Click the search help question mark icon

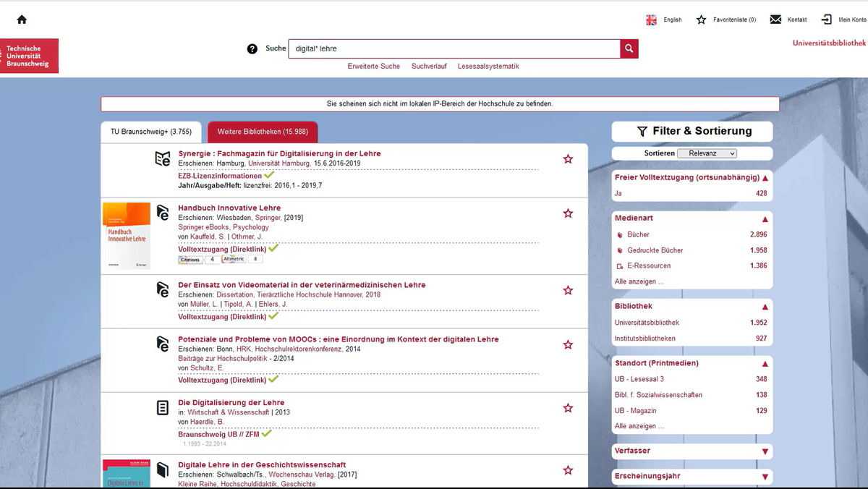point(252,48)
